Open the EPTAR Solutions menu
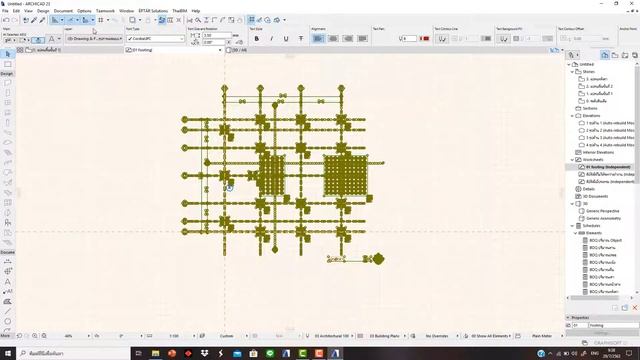This screenshot has height=360, width=640. click(153, 11)
